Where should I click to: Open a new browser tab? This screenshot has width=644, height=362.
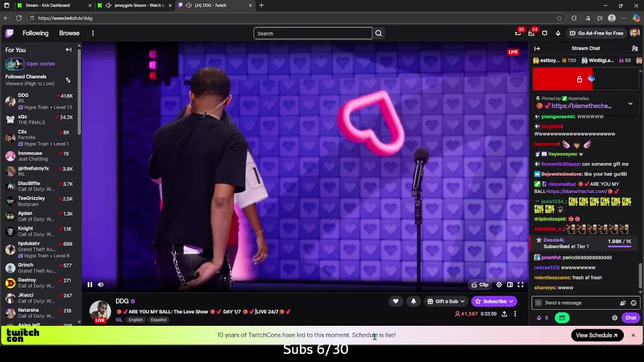click(261, 5)
